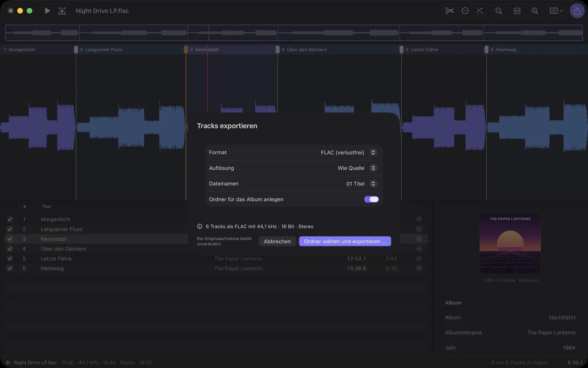Select the Über den Dächern row in the list

click(x=216, y=249)
